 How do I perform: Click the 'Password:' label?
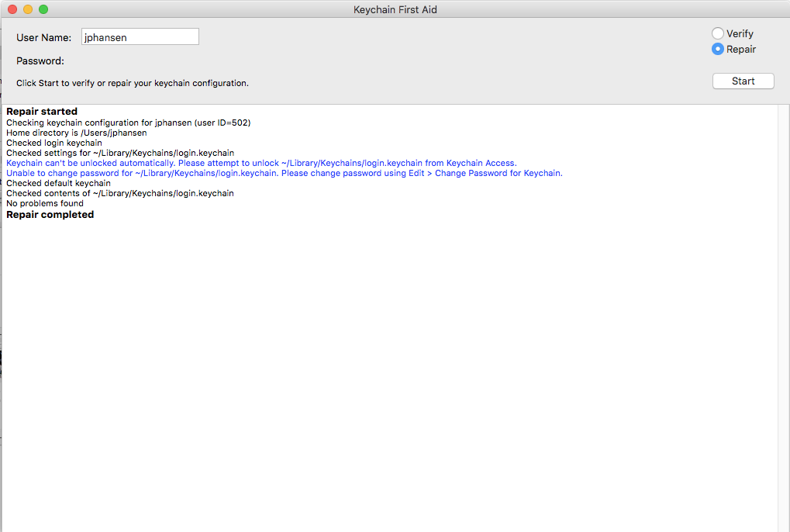point(40,61)
